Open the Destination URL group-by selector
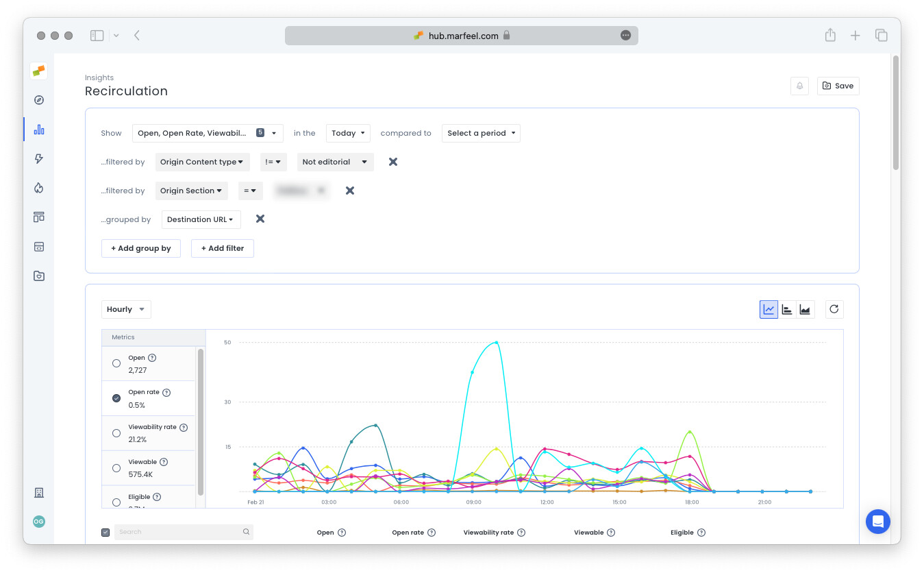This screenshot has height=573, width=924. pyautogui.click(x=201, y=219)
